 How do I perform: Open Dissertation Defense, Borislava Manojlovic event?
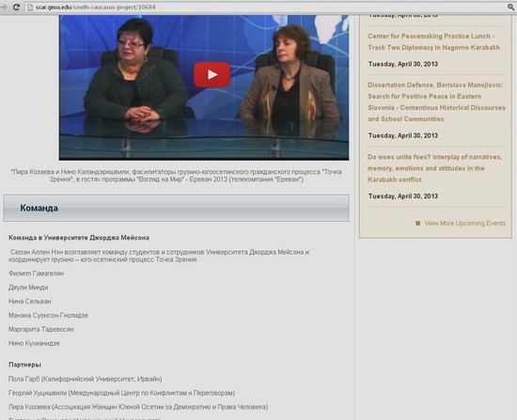tap(436, 101)
